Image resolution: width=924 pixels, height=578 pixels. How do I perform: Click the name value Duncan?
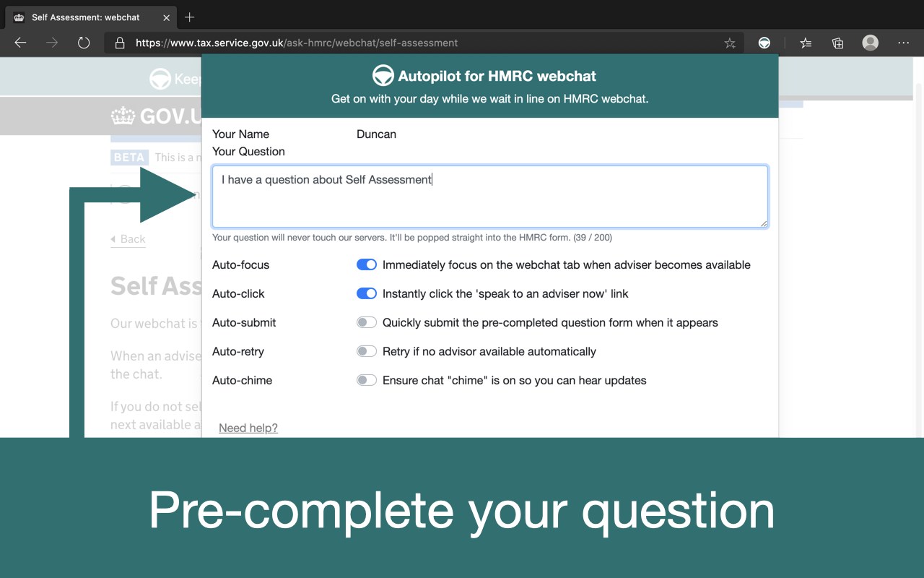[376, 134]
